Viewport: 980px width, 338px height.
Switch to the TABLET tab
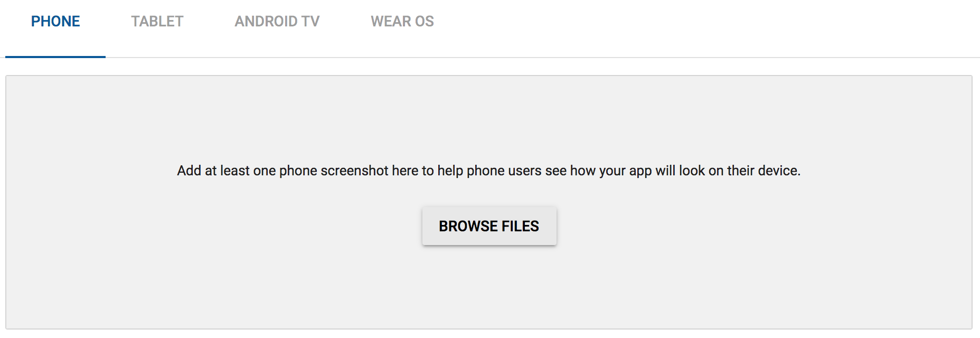[x=157, y=22]
